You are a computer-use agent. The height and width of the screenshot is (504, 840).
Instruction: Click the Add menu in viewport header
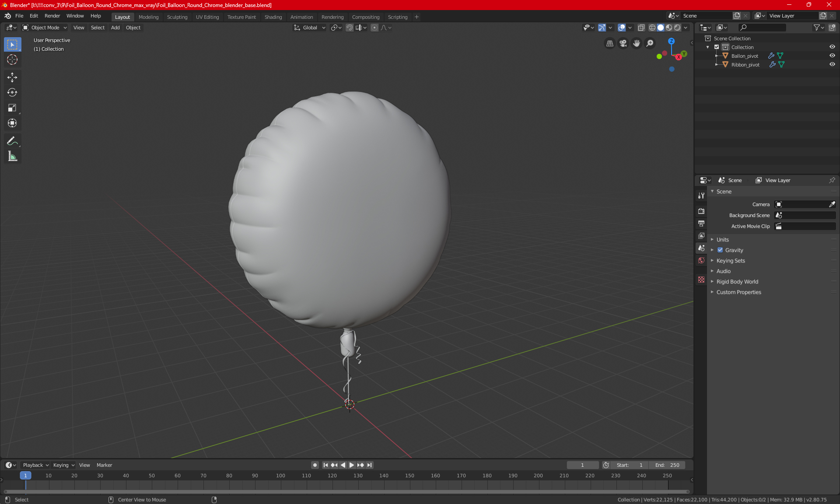[x=115, y=28]
